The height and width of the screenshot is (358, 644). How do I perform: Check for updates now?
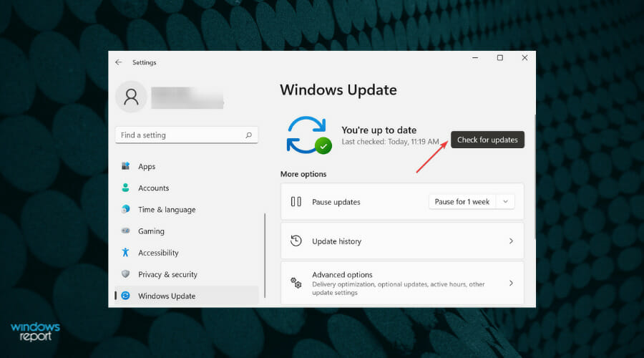coord(487,140)
